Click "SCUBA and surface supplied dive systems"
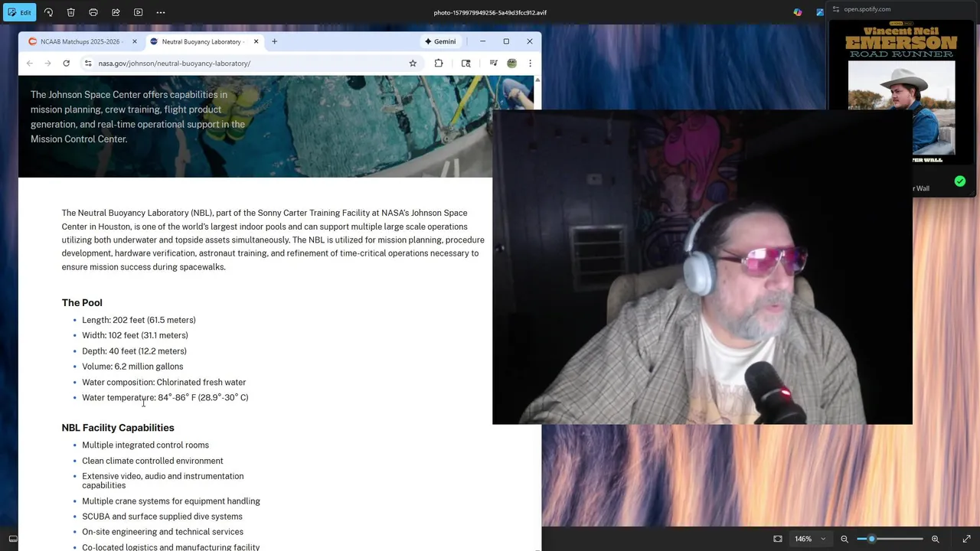 click(x=162, y=517)
